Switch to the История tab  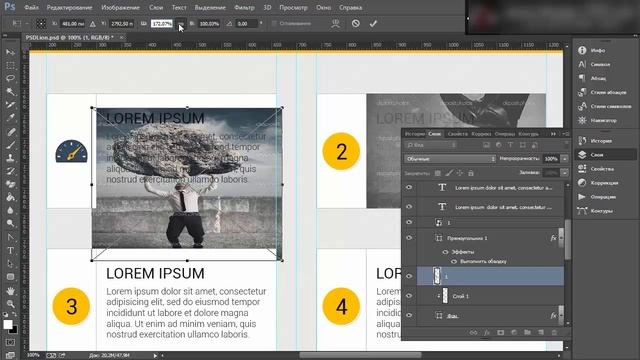click(415, 134)
